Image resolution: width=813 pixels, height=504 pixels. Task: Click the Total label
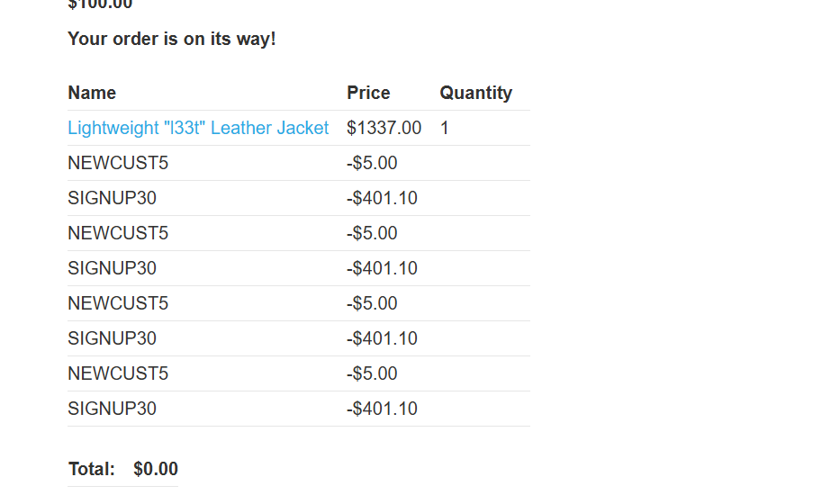pyautogui.click(x=92, y=469)
